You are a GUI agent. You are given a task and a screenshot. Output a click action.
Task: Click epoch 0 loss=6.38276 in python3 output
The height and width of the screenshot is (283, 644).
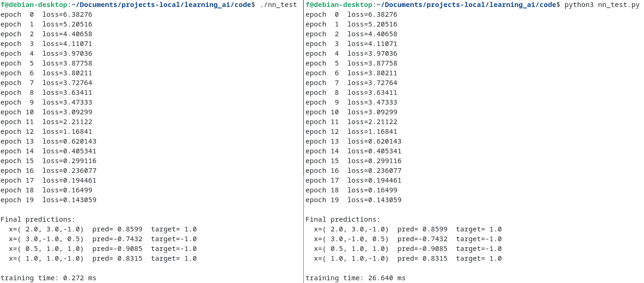pyautogui.click(x=351, y=14)
